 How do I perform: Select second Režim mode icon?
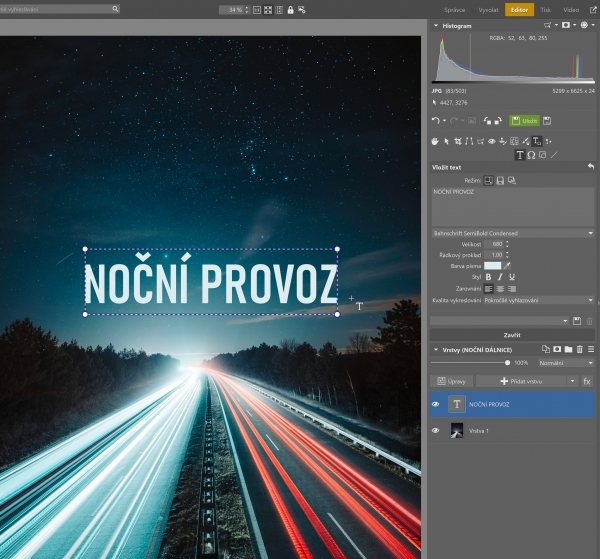(500, 181)
